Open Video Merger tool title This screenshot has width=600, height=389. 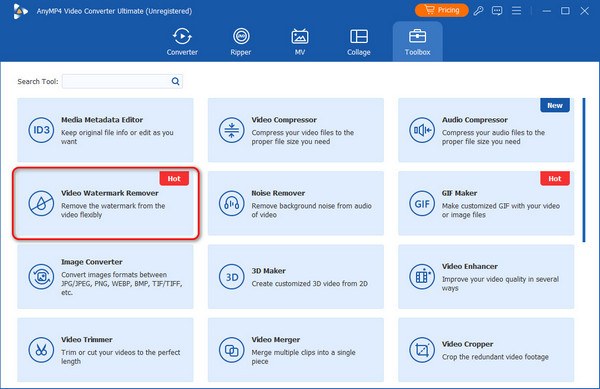point(276,340)
